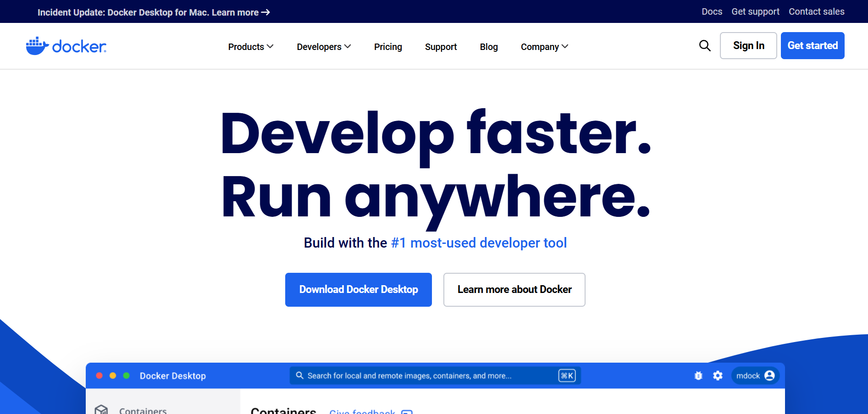Click the bug troubleshoot icon in Docker Desktop
This screenshot has width=868, height=414.
pos(698,375)
